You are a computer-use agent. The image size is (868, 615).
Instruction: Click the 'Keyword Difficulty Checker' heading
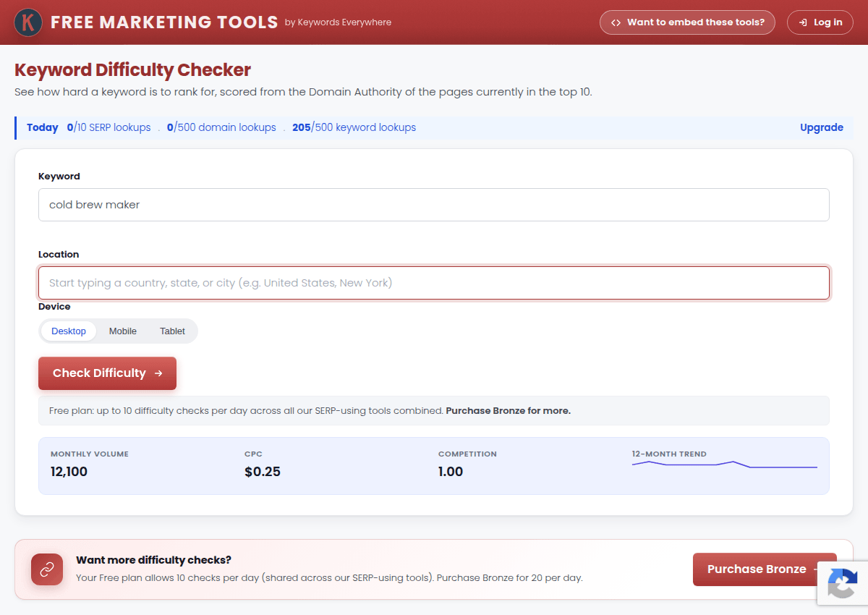[x=132, y=70]
